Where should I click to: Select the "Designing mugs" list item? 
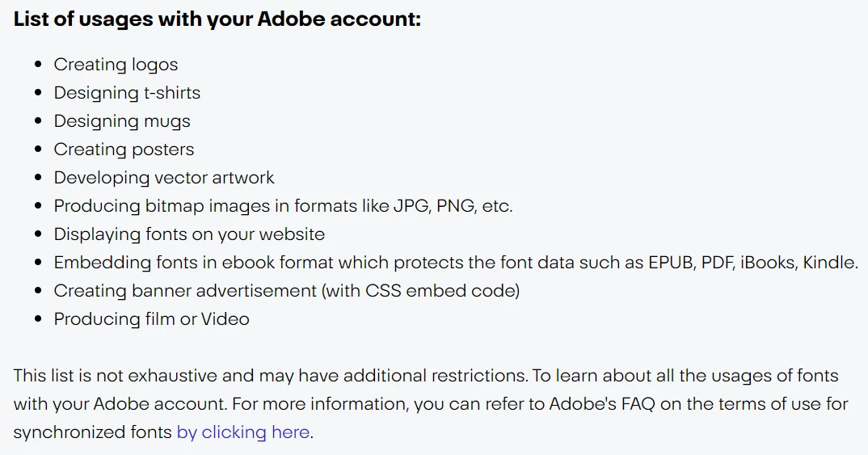122,121
